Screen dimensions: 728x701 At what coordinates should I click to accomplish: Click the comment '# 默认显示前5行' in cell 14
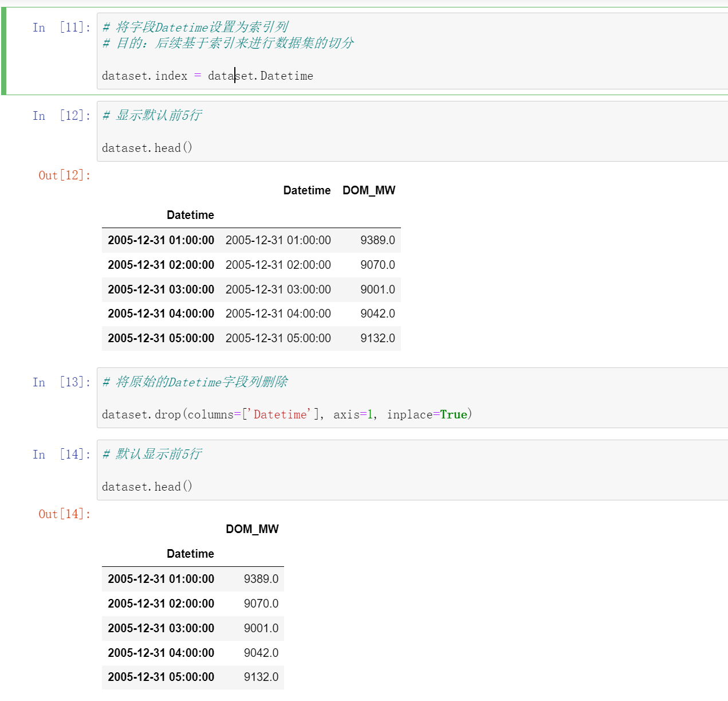click(x=152, y=454)
